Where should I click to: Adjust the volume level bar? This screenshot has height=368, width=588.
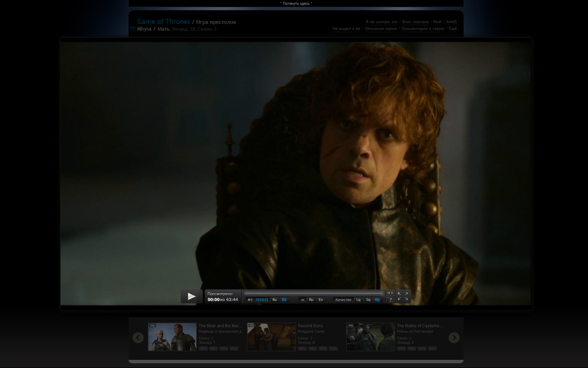click(x=262, y=300)
